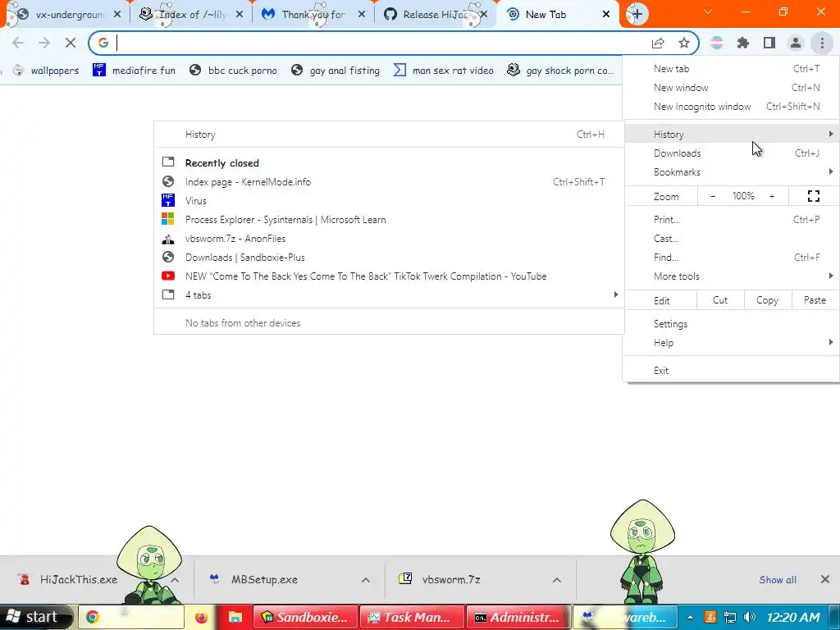Expand the History submenu item
This screenshot has height=630, width=840.
(731, 134)
